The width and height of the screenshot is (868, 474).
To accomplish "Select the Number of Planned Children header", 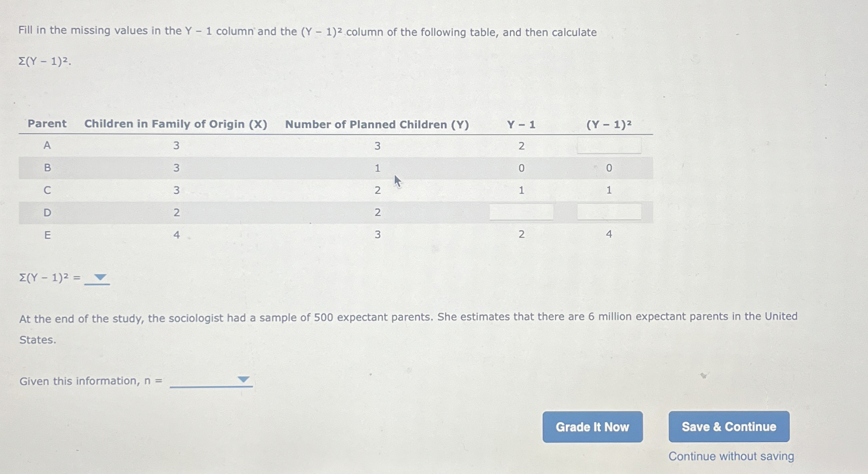I will tap(378, 124).
